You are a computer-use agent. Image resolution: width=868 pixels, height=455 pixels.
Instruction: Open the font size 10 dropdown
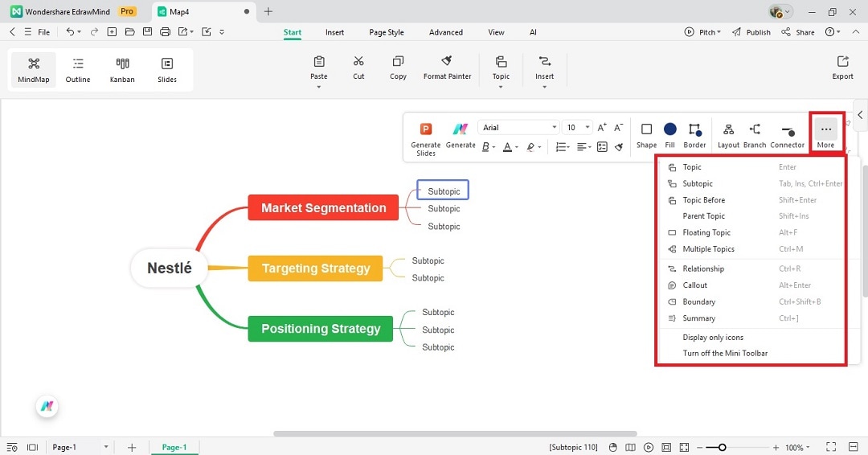click(x=577, y=127)
